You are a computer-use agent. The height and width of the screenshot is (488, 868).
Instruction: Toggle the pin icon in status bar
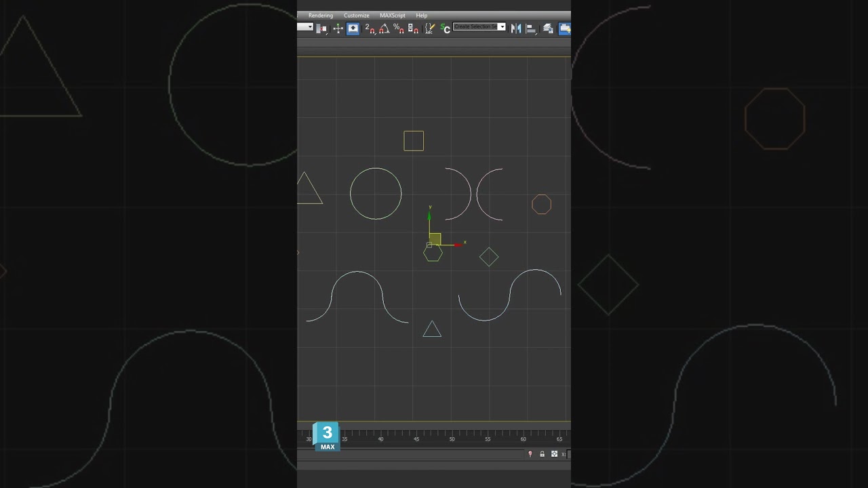coord(530,454)
